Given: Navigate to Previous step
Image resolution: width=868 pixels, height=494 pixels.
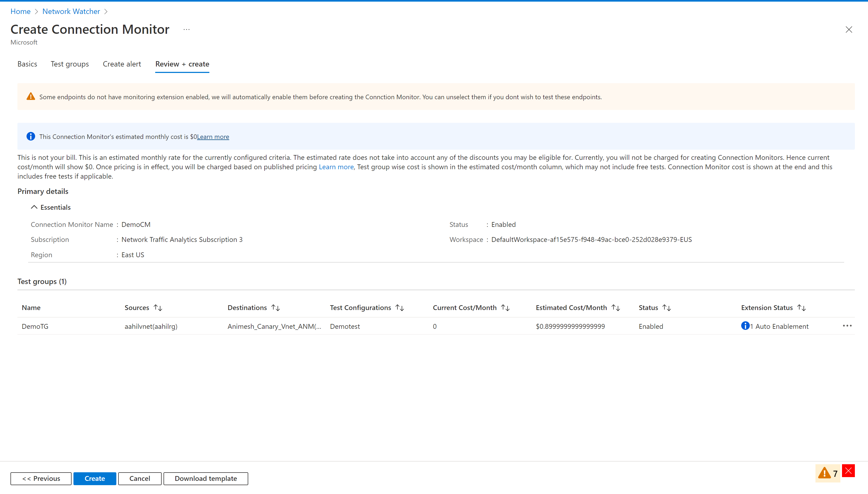Looking at the screenshot, I should click(40, 478).
